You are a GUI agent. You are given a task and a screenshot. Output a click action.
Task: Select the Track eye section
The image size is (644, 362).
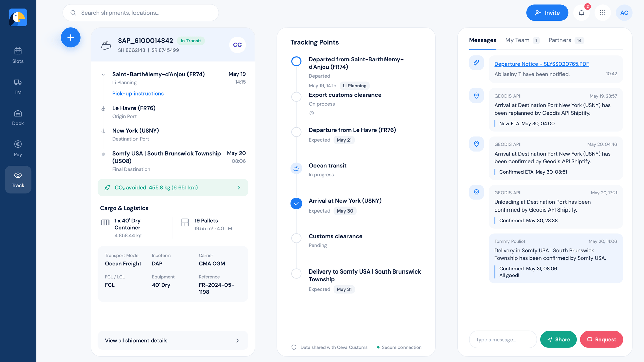coord(18,180)
